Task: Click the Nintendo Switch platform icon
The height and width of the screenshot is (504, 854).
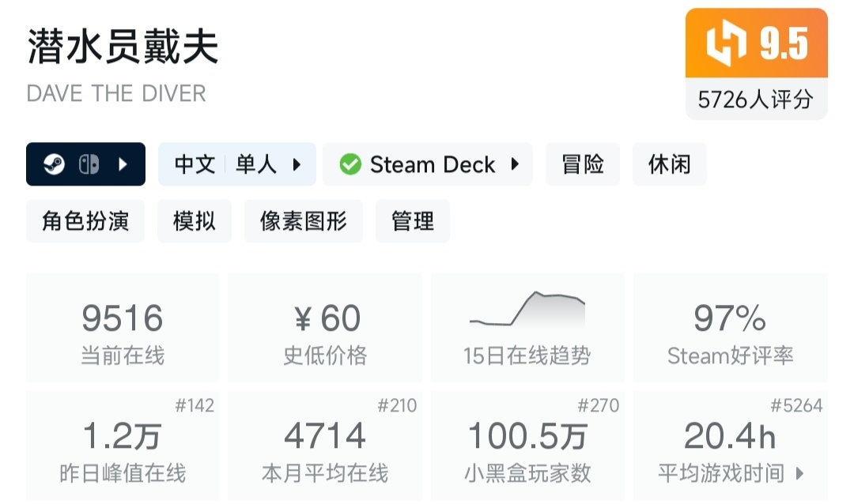Action: click(x=89, y=164)
